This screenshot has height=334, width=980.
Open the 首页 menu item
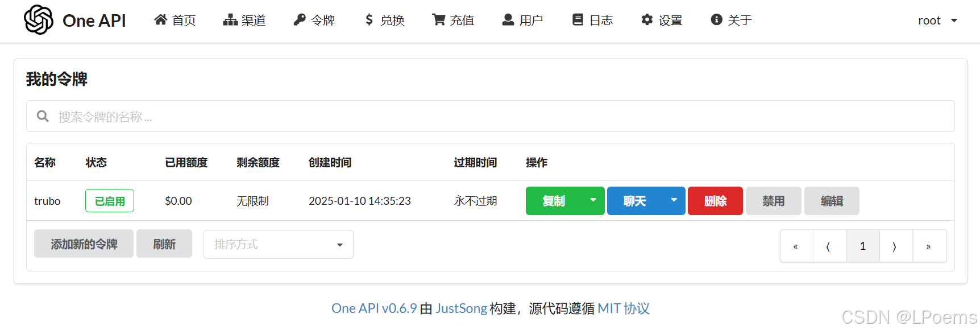click(175, 20)
